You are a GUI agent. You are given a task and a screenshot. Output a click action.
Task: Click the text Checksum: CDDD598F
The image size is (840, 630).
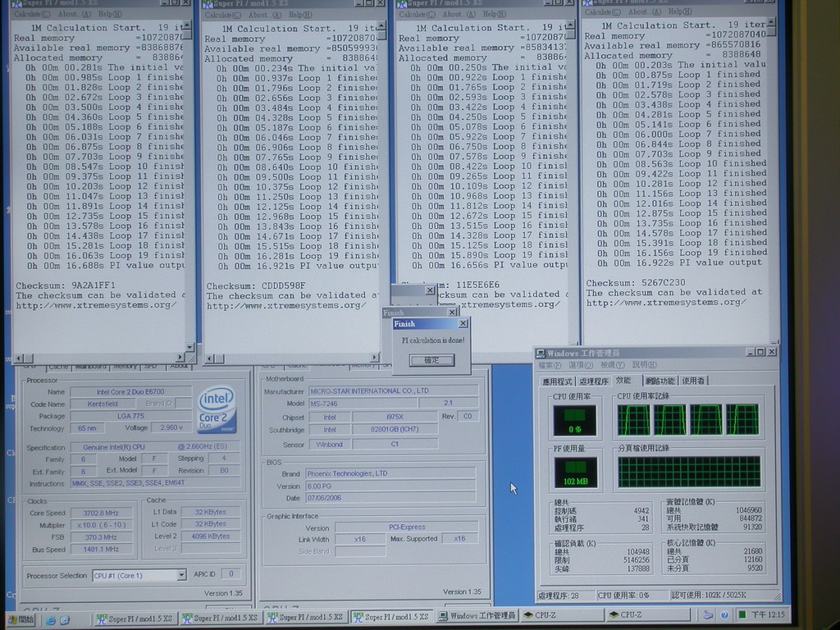pos(256,286)
